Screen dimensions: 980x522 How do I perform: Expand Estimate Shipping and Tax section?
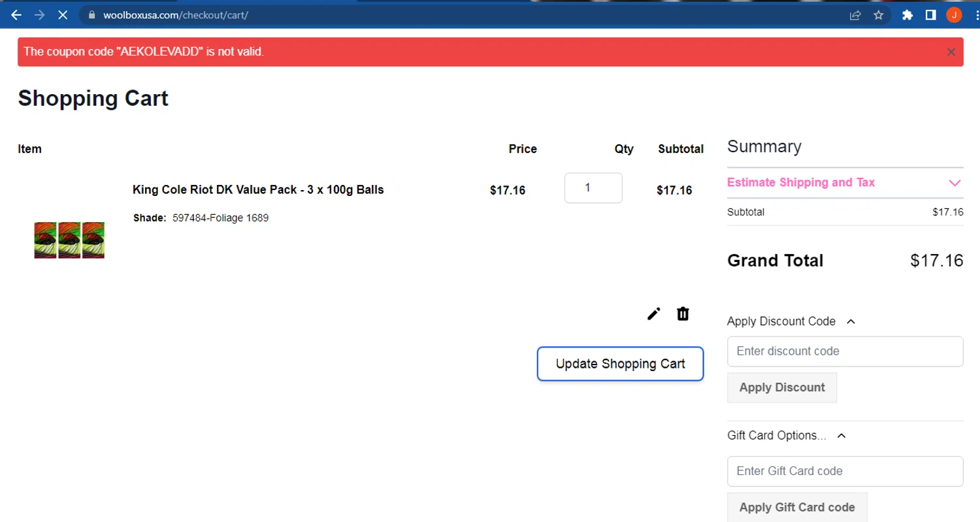pyautogui.click(x=845, y=183)
